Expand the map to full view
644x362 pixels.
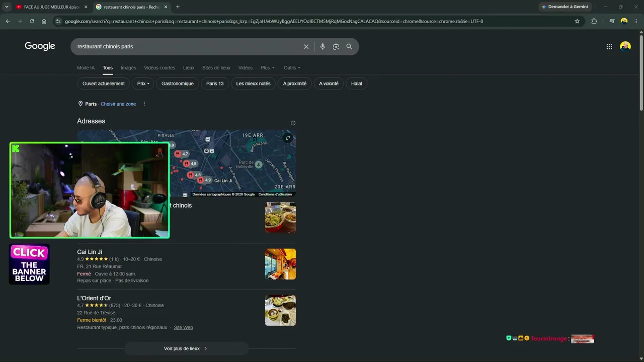point(288,138)
